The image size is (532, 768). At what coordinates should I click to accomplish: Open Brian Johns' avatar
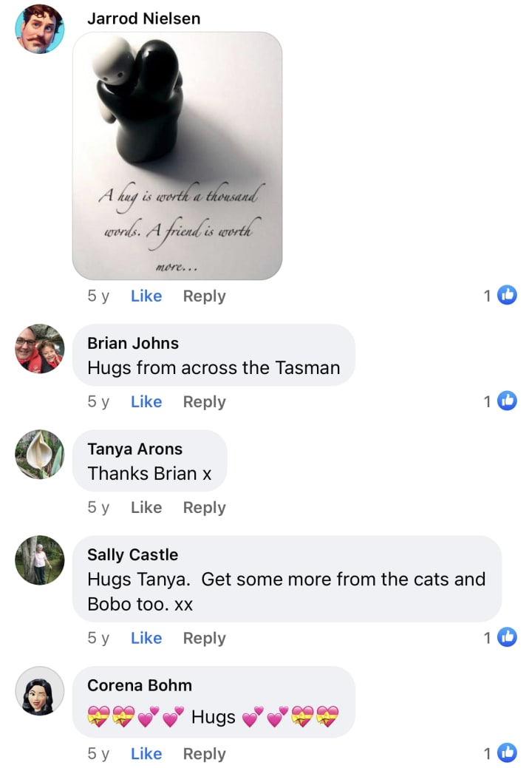tap(40, 349)
